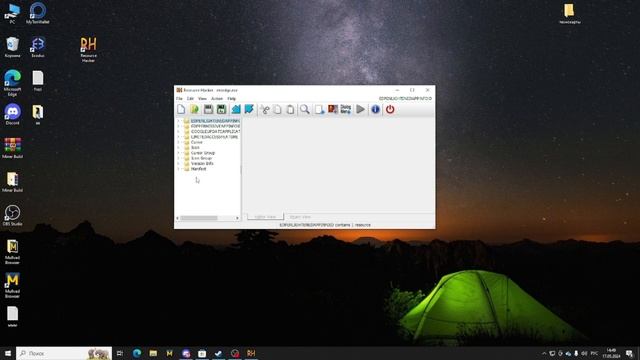Open the Action menu
Viewport: 640px width, 360px height.
point(217,99)
